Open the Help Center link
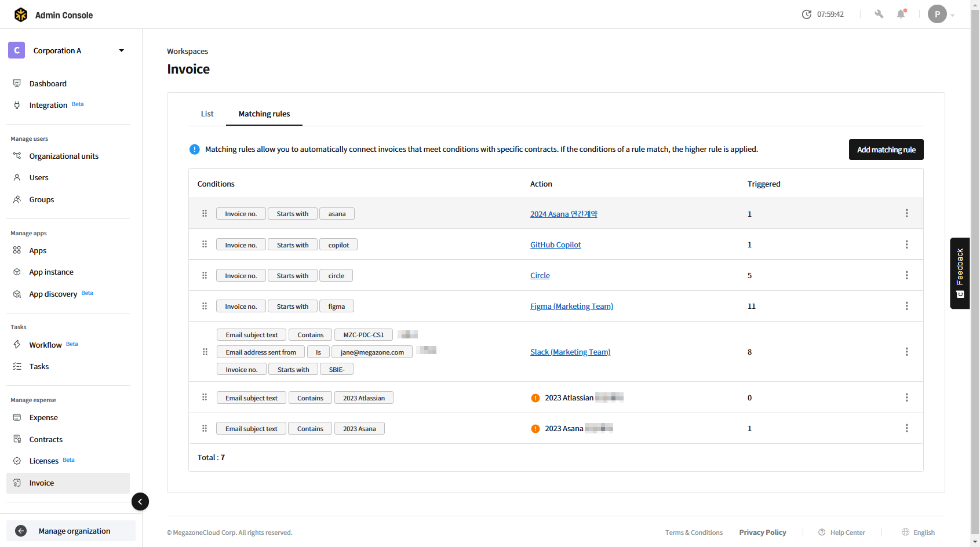The image size is (980, 547). coord(841,533)
